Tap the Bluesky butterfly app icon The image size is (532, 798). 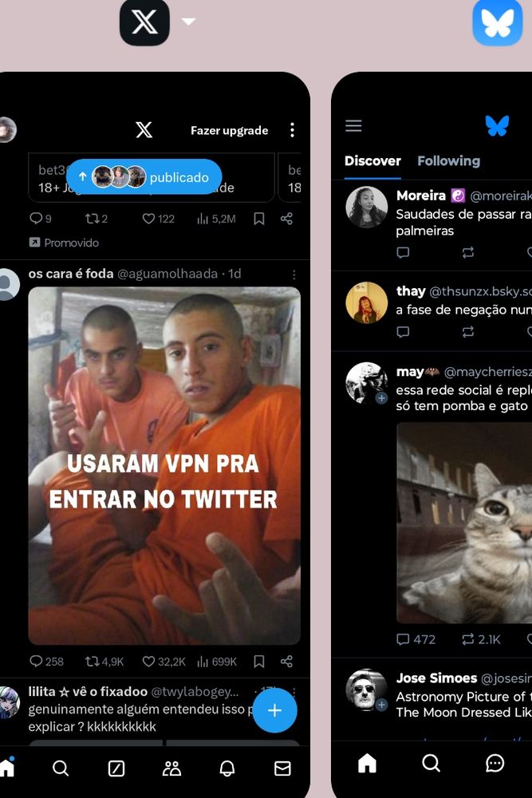click(497, 23)
